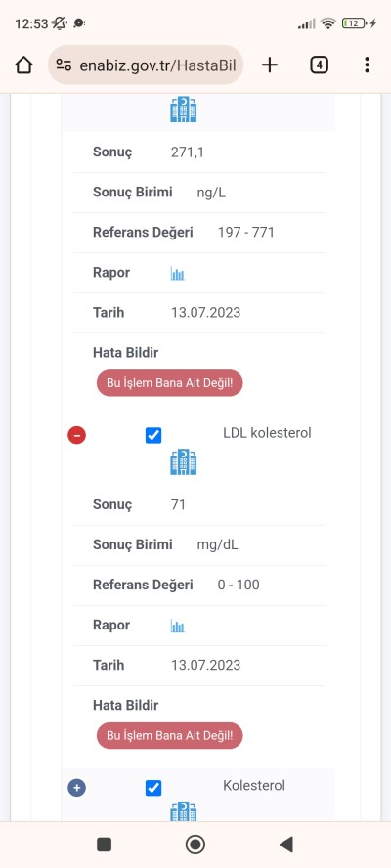Tap the Android back navigation button
This screenshot has width=391, height=868.
(285, 845)
